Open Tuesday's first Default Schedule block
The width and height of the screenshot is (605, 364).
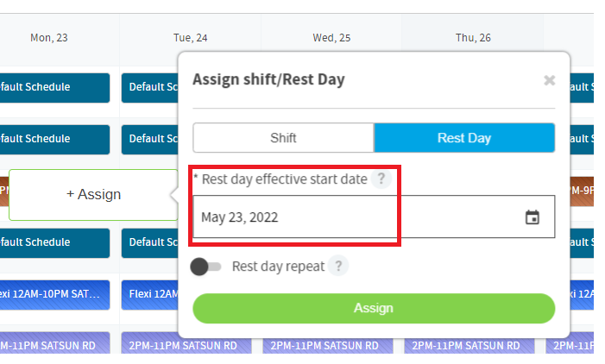coord(150,88)
